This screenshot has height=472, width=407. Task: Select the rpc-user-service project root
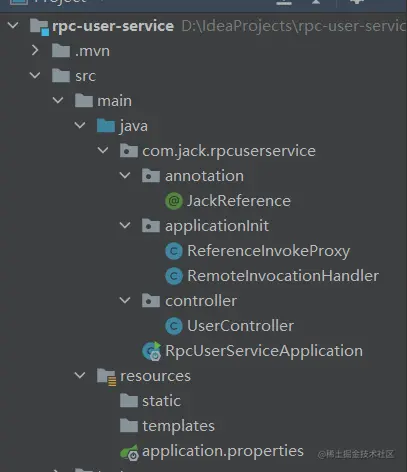[113, 26]
